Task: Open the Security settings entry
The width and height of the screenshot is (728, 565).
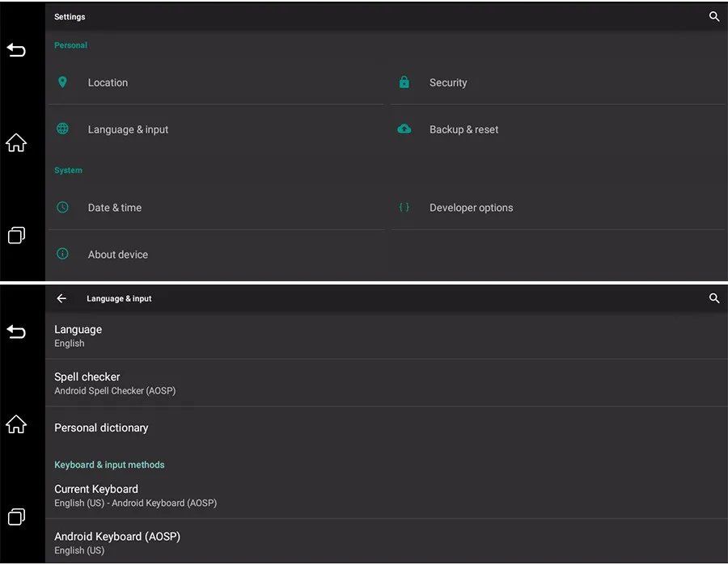Action: pyautogui.click(x=448, y=82)
